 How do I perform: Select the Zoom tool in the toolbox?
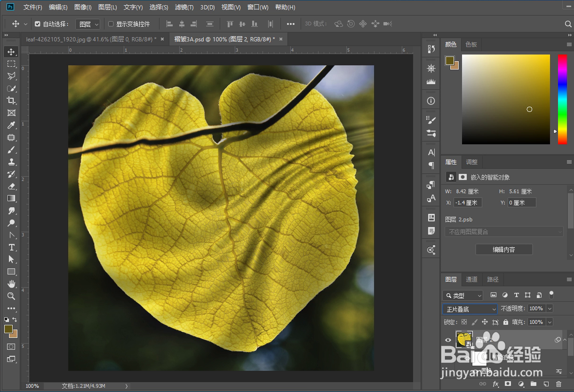coord(11,296)
